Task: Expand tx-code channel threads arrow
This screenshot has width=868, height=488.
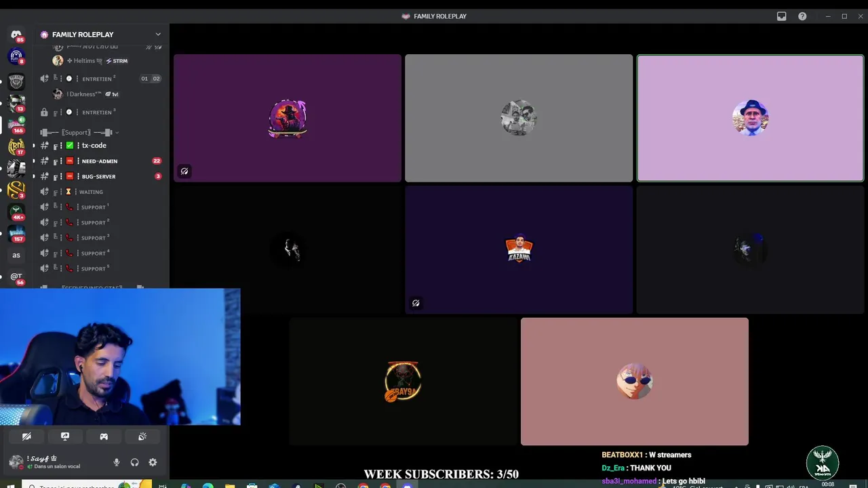Action: pos(33,146)
